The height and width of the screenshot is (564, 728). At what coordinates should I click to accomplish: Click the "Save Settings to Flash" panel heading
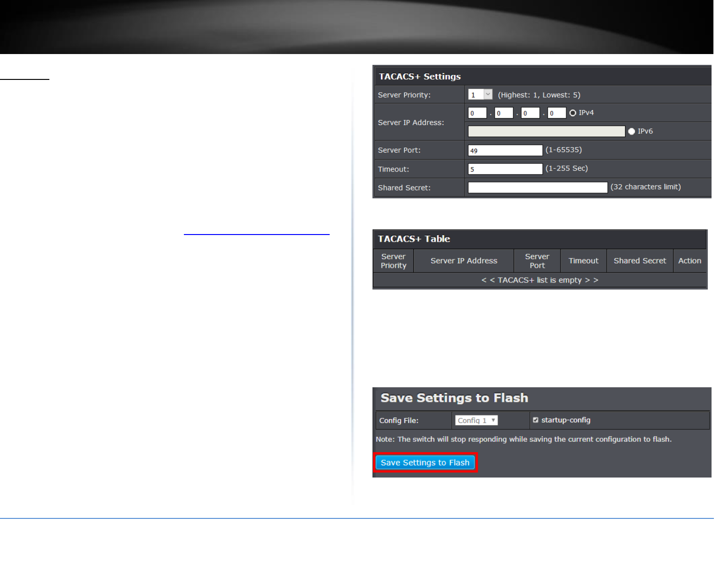(x=454, y=398)
